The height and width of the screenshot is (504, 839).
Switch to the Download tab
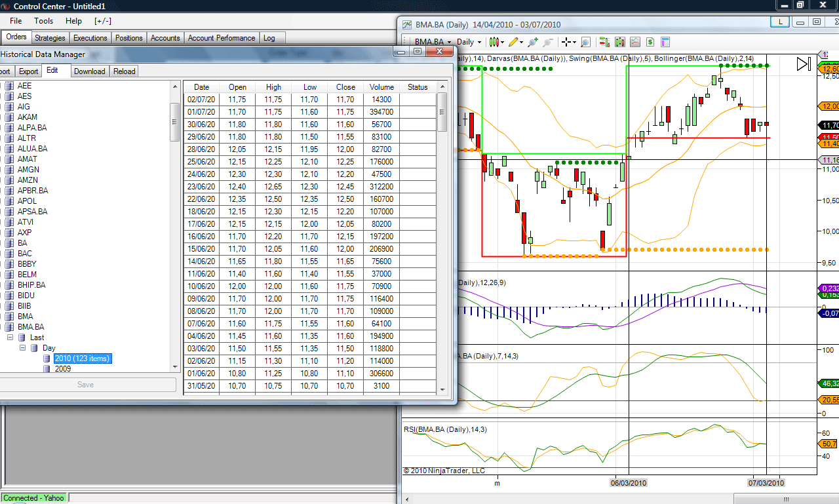tap(89, 71)
